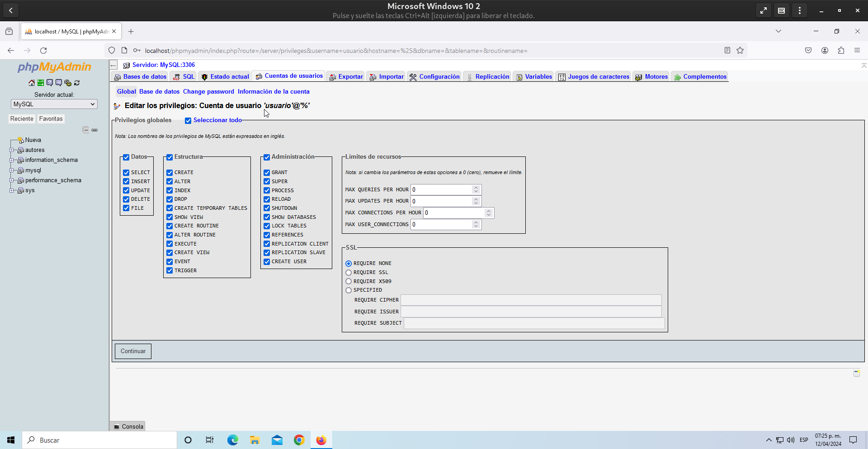
Task: Reload the navigation panel icon
Action: tap(77, 83)
